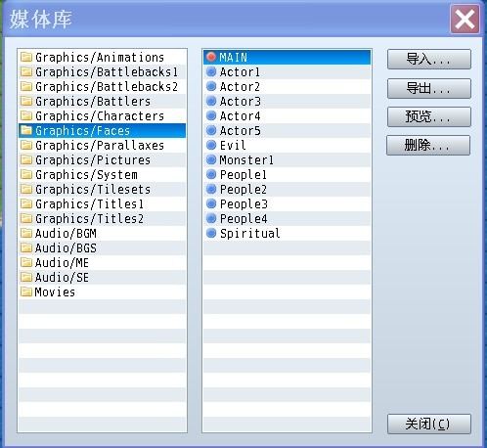Select the Actor1 file name
487x448 pixels.
click(240, 72)
